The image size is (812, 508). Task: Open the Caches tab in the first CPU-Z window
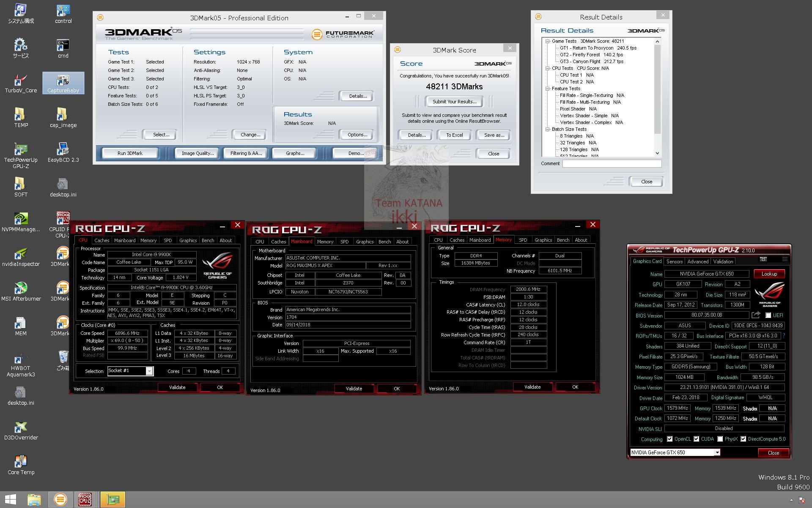(x=101, y=240)
